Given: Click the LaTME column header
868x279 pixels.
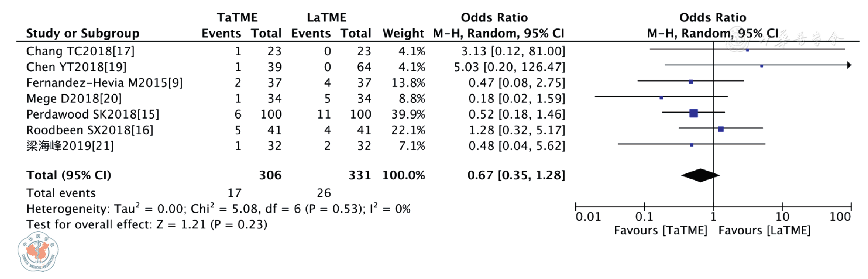Looking at the screenshot, I should click(326, 18).
